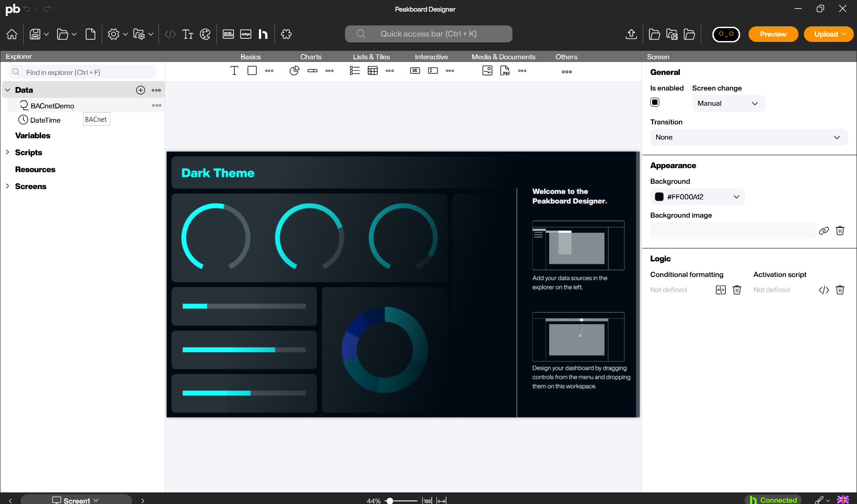Open Peakboard Hub icon in top toolbar

pos(263,34)
